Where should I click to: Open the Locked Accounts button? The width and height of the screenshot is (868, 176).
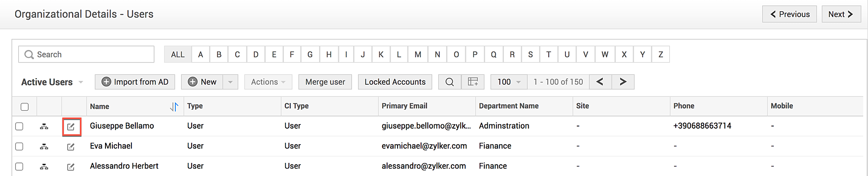pos(395,82)
